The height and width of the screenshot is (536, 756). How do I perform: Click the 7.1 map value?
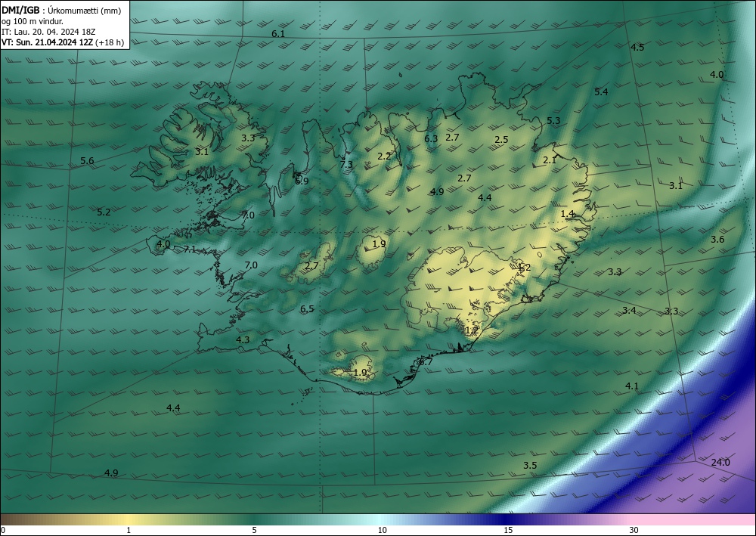click(190, 249)
